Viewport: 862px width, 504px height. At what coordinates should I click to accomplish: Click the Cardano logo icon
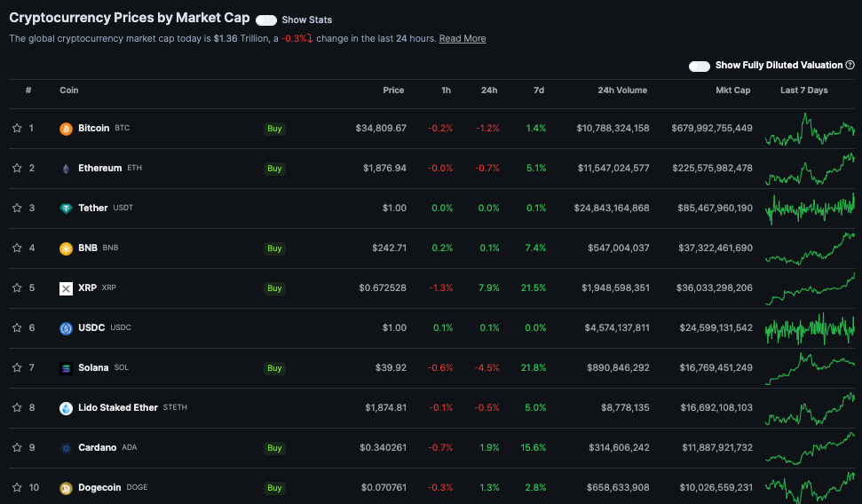(66, 448)
